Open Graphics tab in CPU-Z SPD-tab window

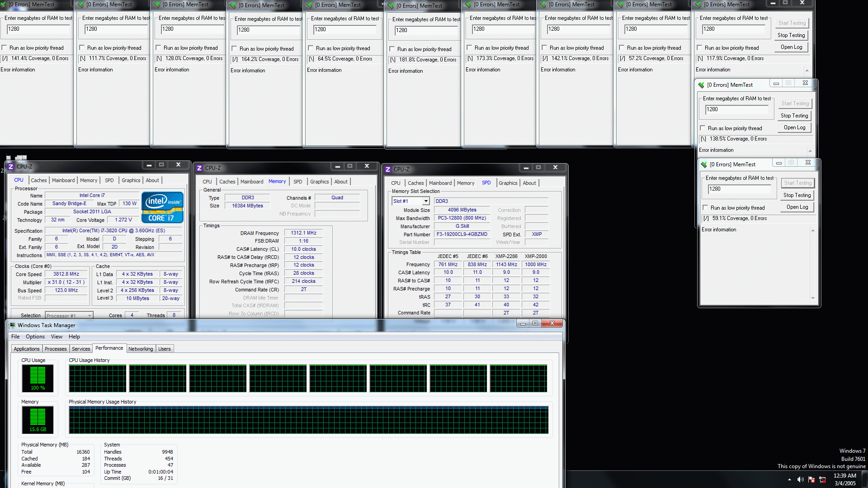pyautogui.click(x=508, y=183)
